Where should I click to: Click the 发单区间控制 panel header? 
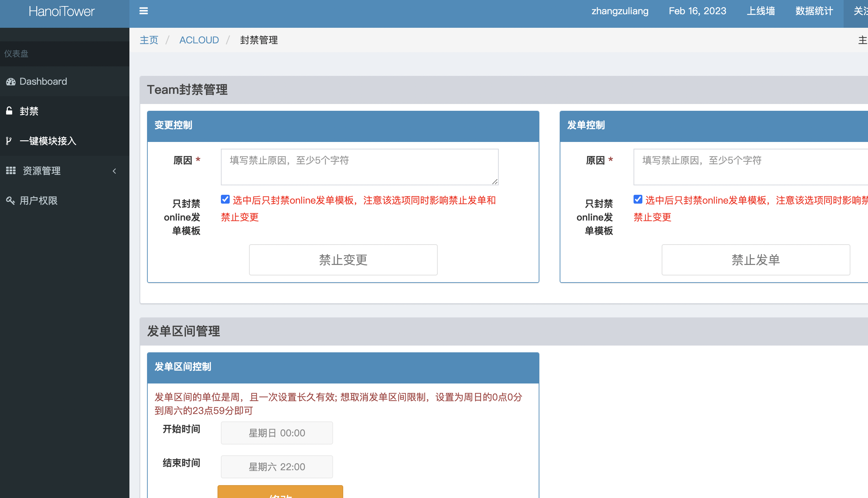click(x=343, y=368)
